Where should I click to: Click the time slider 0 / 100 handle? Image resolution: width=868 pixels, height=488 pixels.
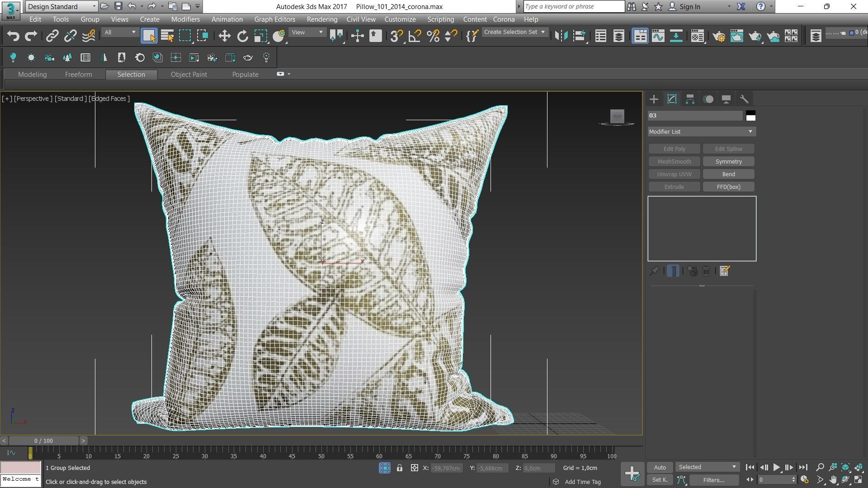tap(43, 441)
